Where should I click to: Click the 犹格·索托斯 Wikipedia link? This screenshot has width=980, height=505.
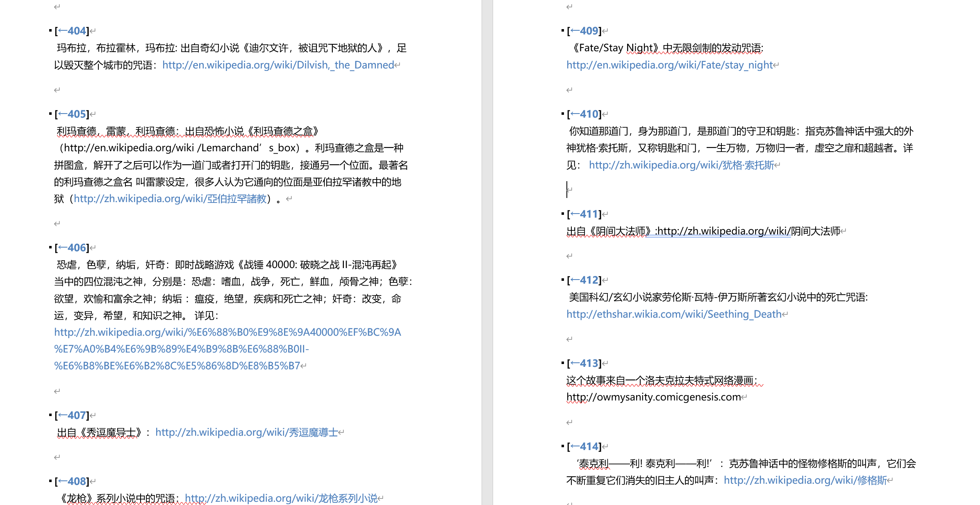tap(680, 166)
